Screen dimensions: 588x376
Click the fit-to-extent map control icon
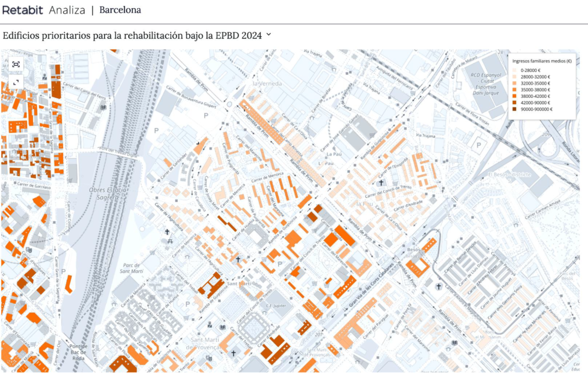click(x=16, y=64)
